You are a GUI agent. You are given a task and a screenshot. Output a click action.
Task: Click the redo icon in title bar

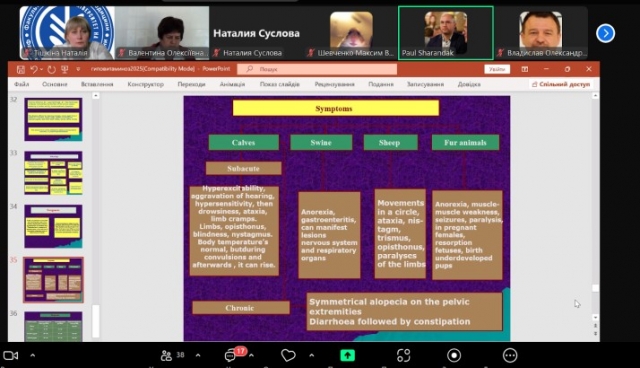51,69
